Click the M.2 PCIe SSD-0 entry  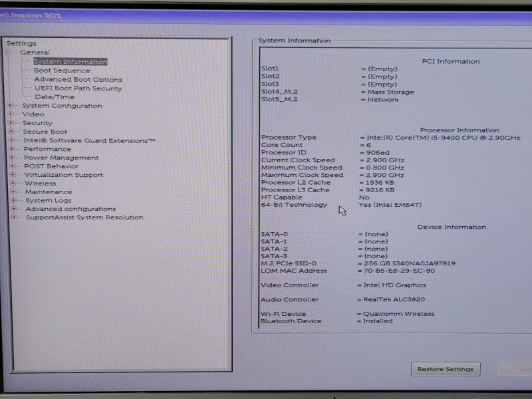click(358, 263)
